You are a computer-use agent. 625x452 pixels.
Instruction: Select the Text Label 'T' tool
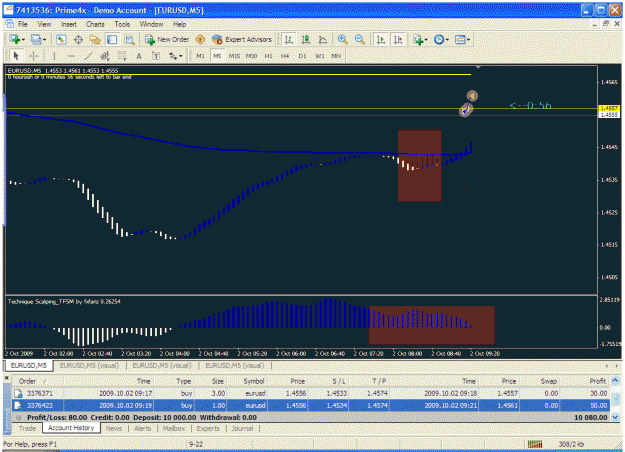coord(156,56)
